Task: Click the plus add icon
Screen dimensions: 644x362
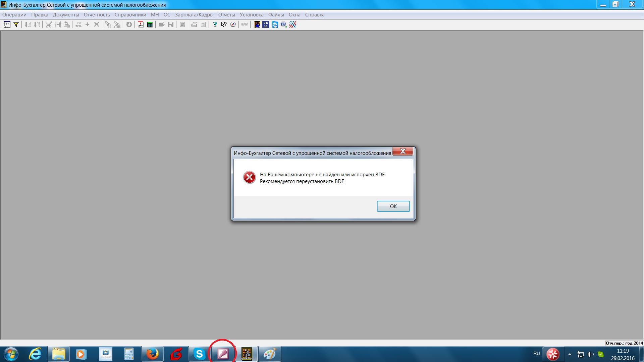Action: tap(87, 24)
